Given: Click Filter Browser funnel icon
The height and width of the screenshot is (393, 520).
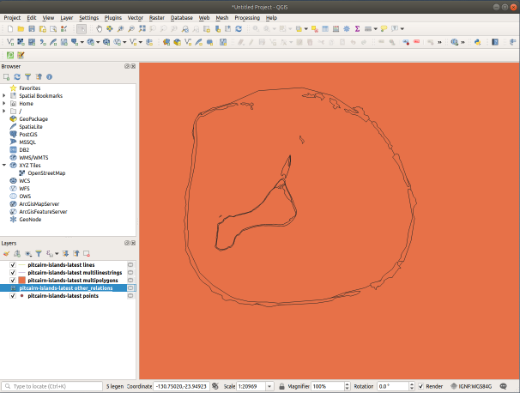Looking at the screenshot, I should coord(28,77).
